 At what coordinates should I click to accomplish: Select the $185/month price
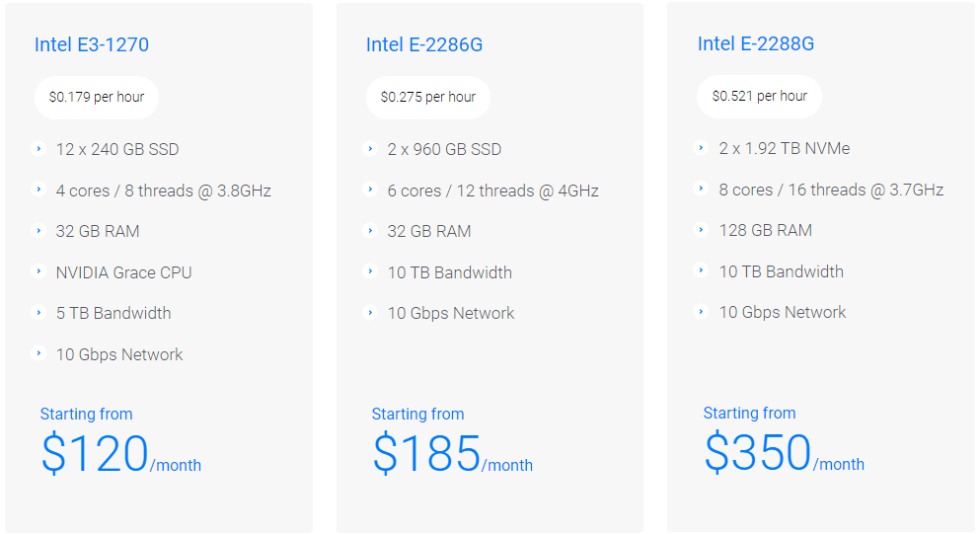click(x=453, y=453)
